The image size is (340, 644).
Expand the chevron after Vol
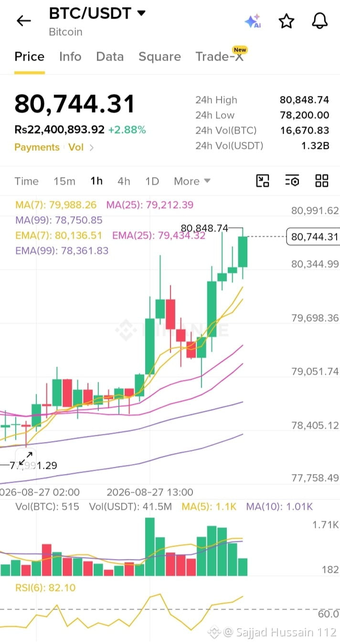click(x=92, y=148)
